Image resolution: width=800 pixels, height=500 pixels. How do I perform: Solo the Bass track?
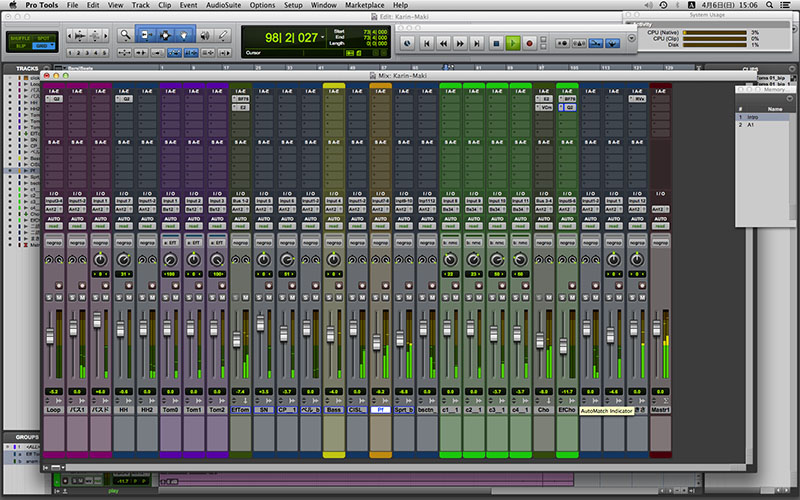[329, 297]
